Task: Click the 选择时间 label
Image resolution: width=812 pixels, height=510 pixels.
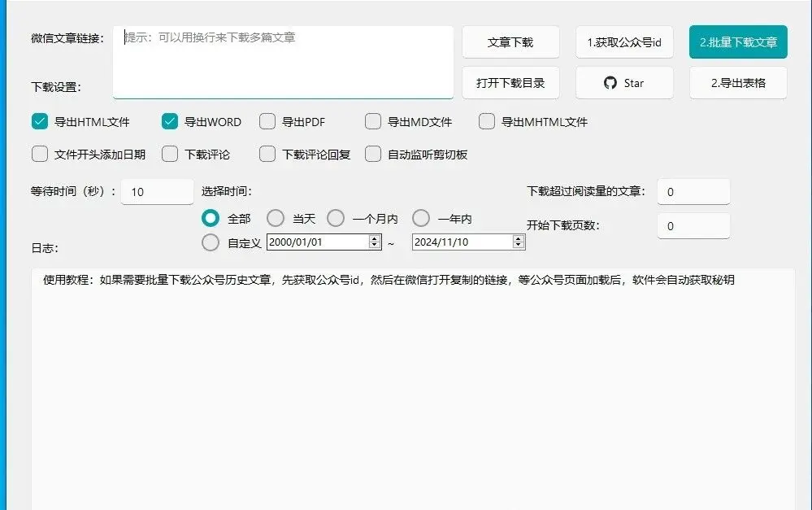Action: [x=226, y=191]
